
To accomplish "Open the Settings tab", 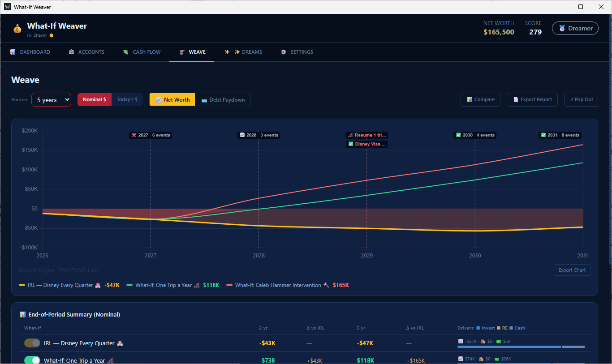I will [x=297, y=52].
